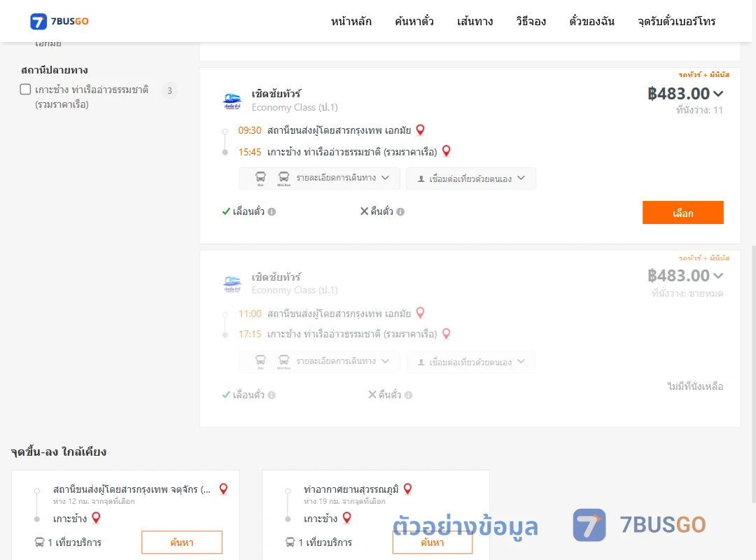Click info icon next to เลื่อนตั๋ว, 11:00 trip

coord(272,395)
